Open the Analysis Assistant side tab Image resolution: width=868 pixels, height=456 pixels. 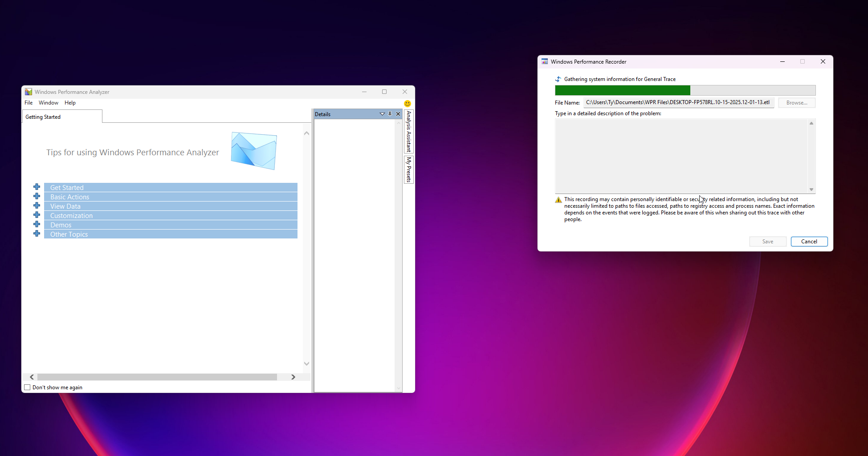coord(408,131)
